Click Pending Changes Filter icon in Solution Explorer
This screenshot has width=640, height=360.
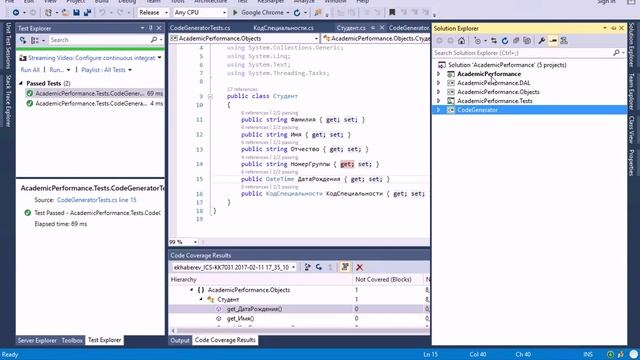[477, 41]
